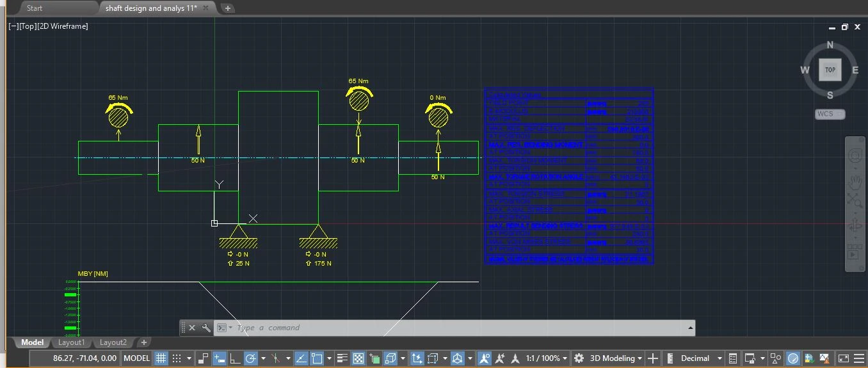Screen dimensions: 868x368
Task: Open the WCS coordinate system dropdown
Action: pos(830,114)
